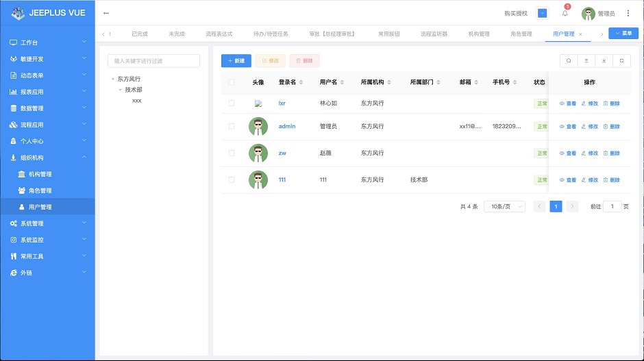Click the import (upload) icon button
644x361 pixels.
pos(586,61)
